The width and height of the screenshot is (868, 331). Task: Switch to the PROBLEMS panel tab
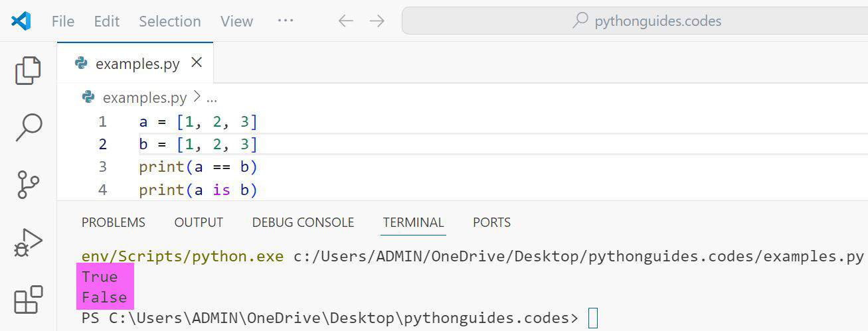point(113,223)
